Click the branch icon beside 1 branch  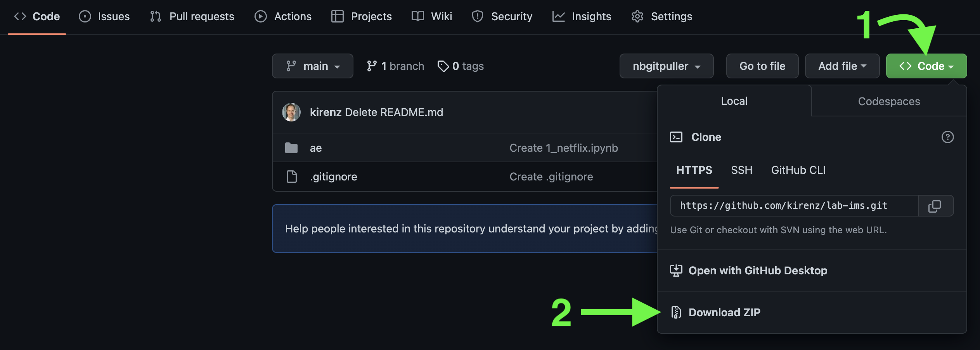371,66
